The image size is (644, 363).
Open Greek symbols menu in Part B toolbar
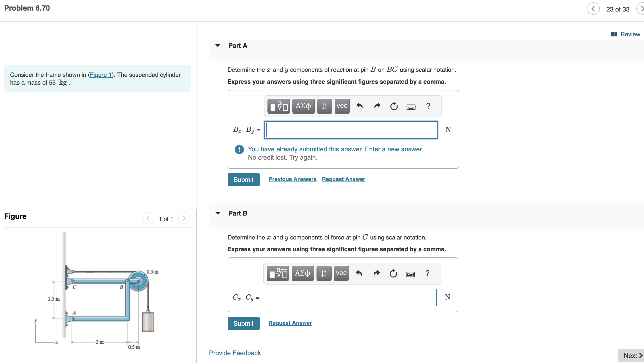(302, 273)
